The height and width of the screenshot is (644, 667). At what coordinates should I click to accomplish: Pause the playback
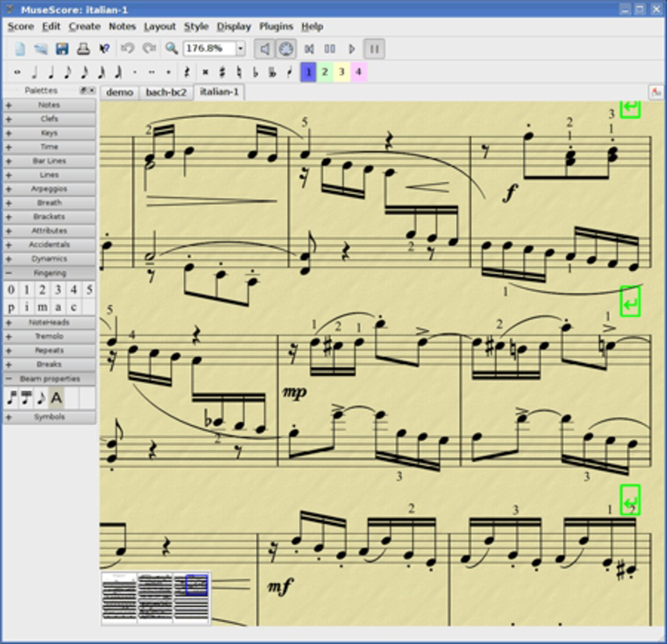pos(374,48)
